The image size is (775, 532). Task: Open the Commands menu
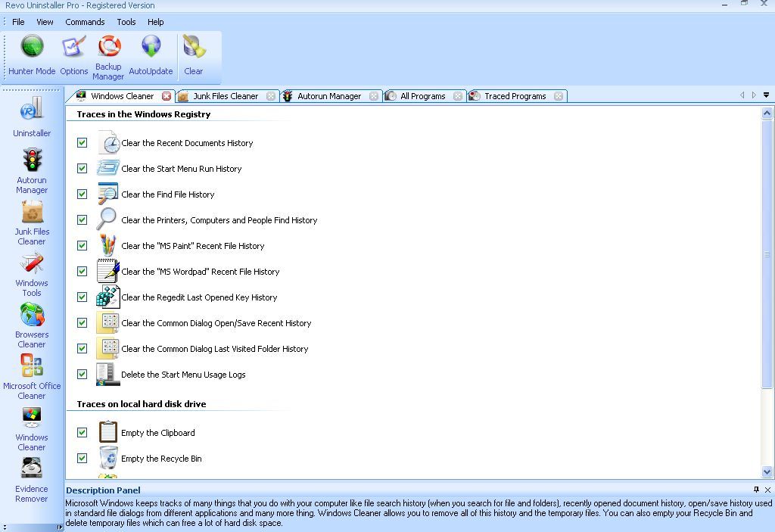(x=85, y=22)
